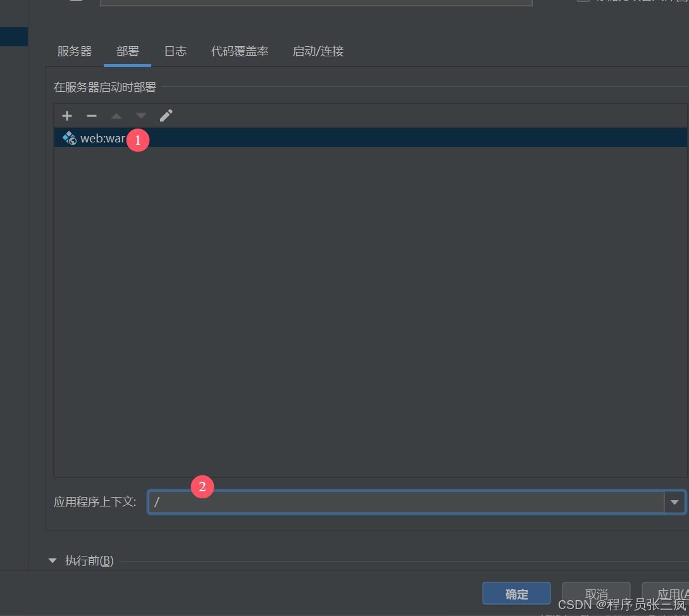The width and height of the screenshot is (689, 616).
Task: Add a new deployment artifact with plus icon
Action: (67, 116)
